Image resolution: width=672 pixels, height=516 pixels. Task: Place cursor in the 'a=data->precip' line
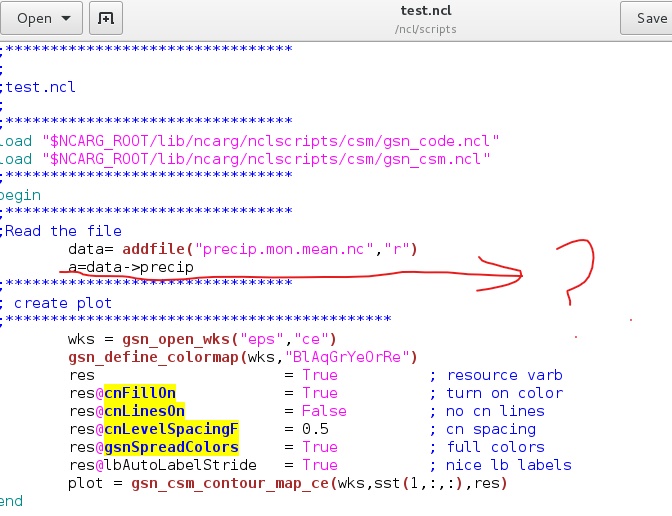130,267
